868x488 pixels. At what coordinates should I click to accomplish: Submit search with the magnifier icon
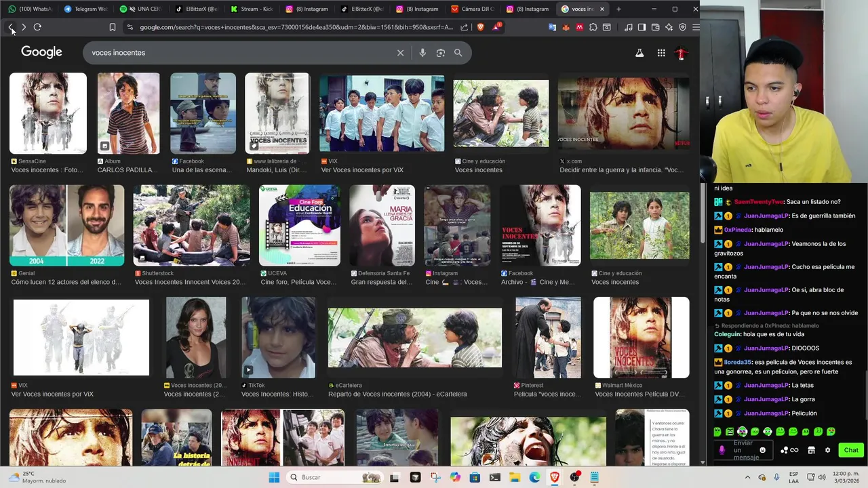(x=458, y=53)
